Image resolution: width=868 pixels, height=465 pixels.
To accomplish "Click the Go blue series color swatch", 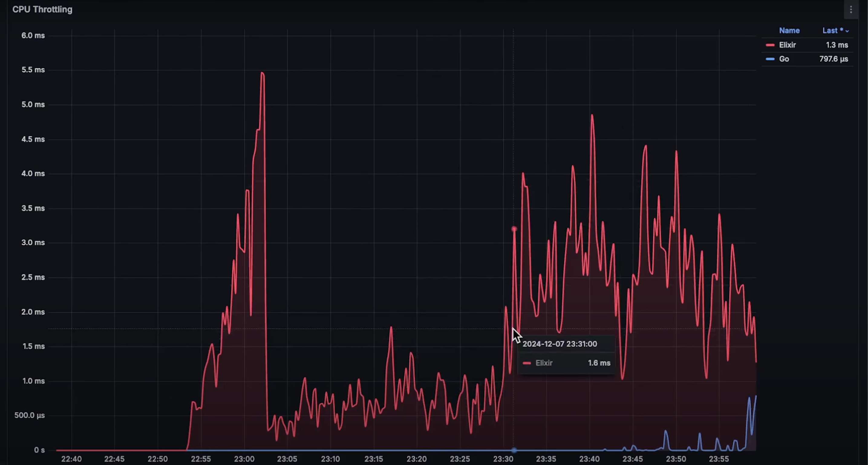I will (x=770, y=59).
